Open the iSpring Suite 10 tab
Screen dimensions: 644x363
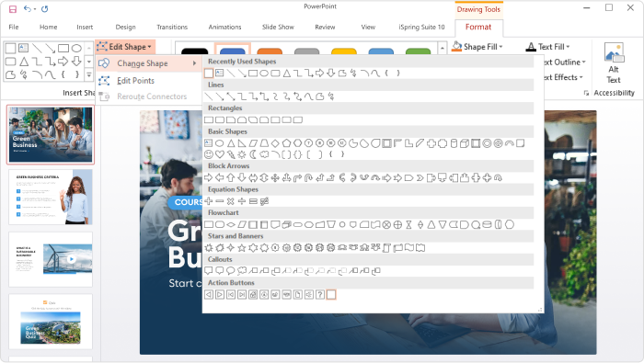tap(421, 27)
